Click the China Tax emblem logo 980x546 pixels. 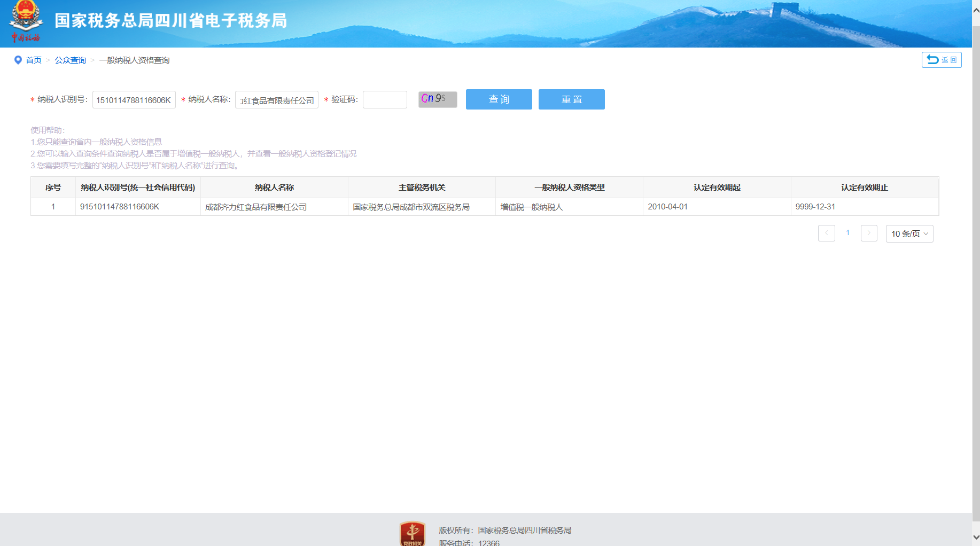point(26,21)
